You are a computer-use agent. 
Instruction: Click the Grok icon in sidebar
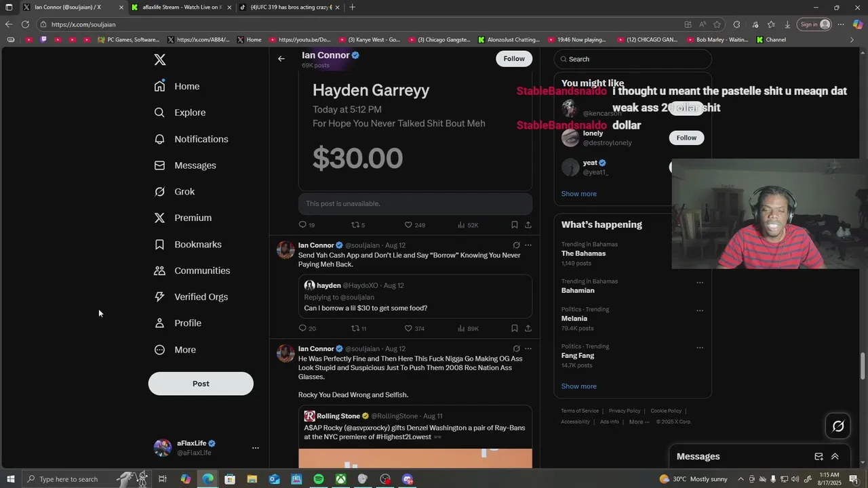pos(159,192)
